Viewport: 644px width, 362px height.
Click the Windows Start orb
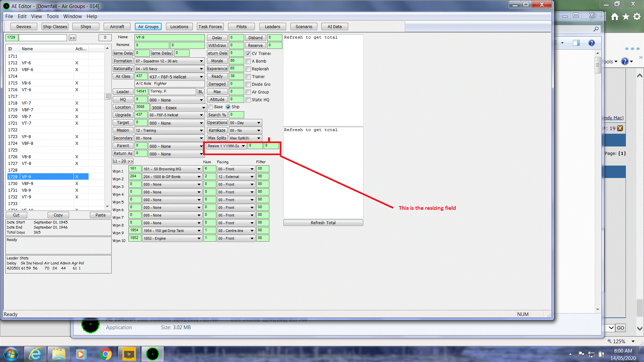11,354
